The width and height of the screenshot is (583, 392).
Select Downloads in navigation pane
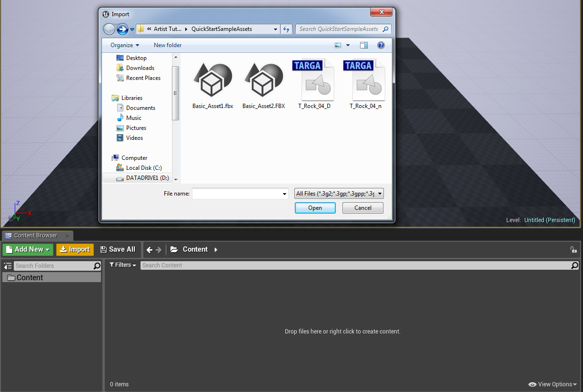click(135, 68)
